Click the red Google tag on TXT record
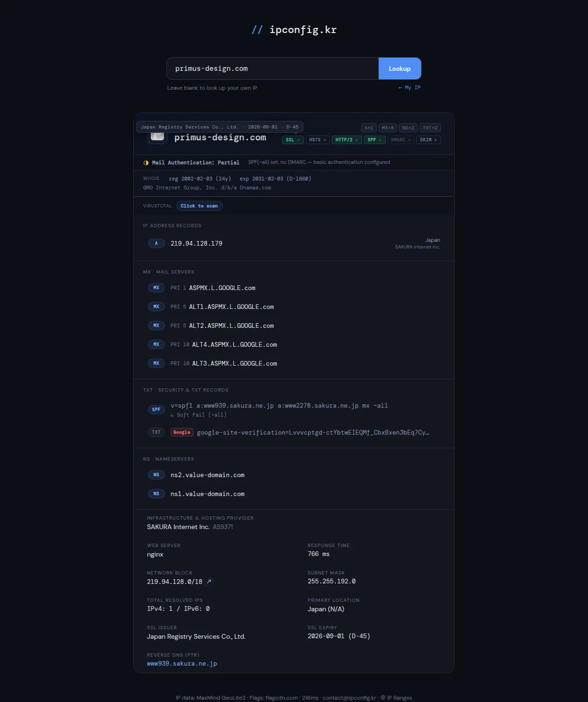588x702 pixels. click(x=182, y=432)
